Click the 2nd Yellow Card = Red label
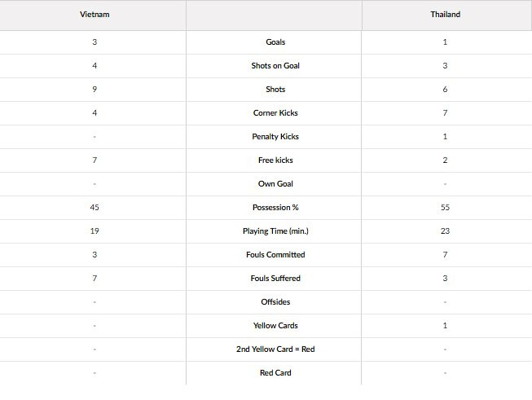The image size is (532, 400). click(275, 349)
